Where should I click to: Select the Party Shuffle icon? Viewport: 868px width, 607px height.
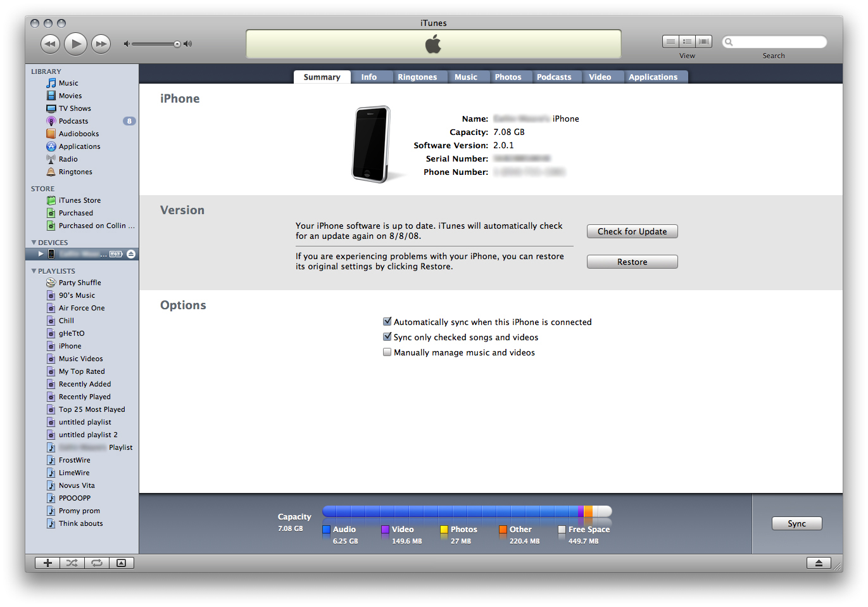click(51, 283)
